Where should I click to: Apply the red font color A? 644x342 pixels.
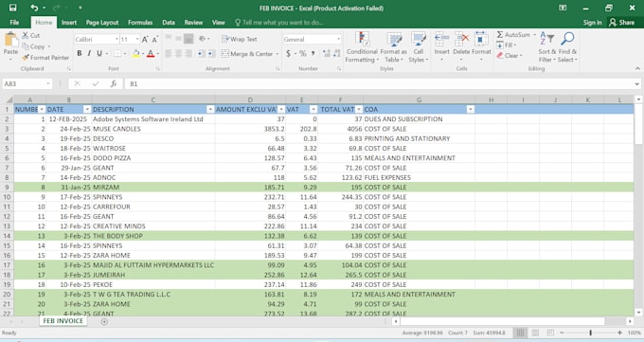coord(151,53)
